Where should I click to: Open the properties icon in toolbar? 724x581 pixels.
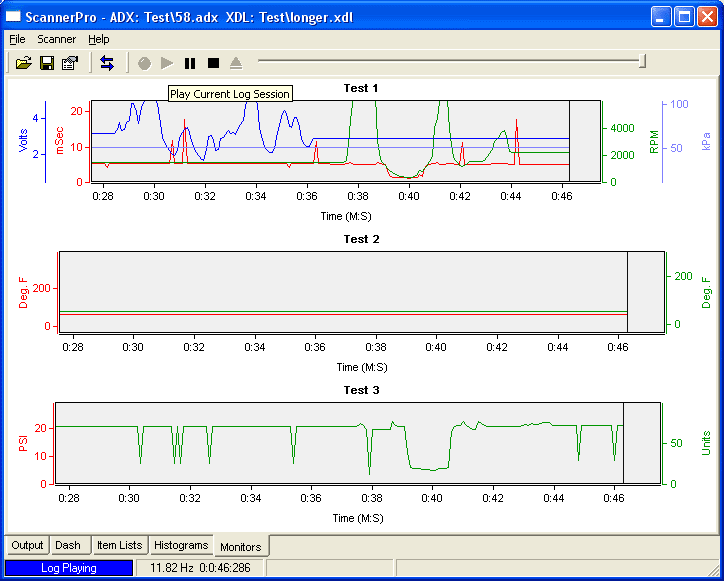[69, 63]
